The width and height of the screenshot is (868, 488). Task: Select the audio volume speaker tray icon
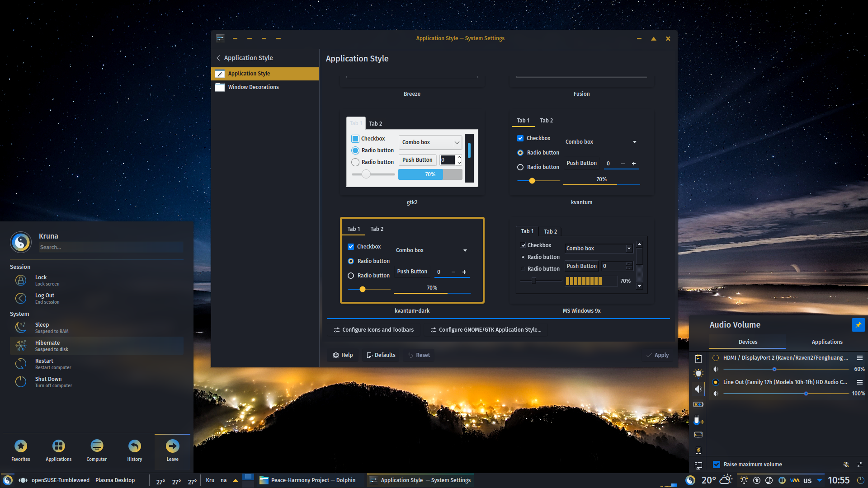pyautogui.click(x=698, y=389)
